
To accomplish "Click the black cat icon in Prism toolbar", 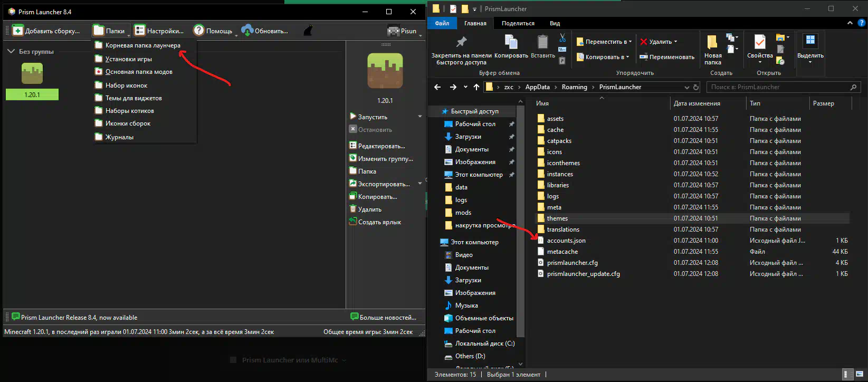I will [x=308, y=31].
